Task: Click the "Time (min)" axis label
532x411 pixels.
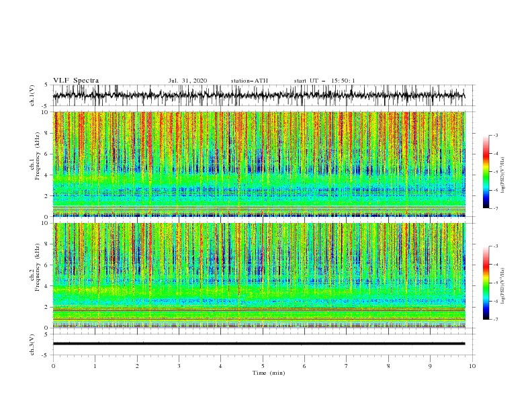Action: (x=269, y=373)
